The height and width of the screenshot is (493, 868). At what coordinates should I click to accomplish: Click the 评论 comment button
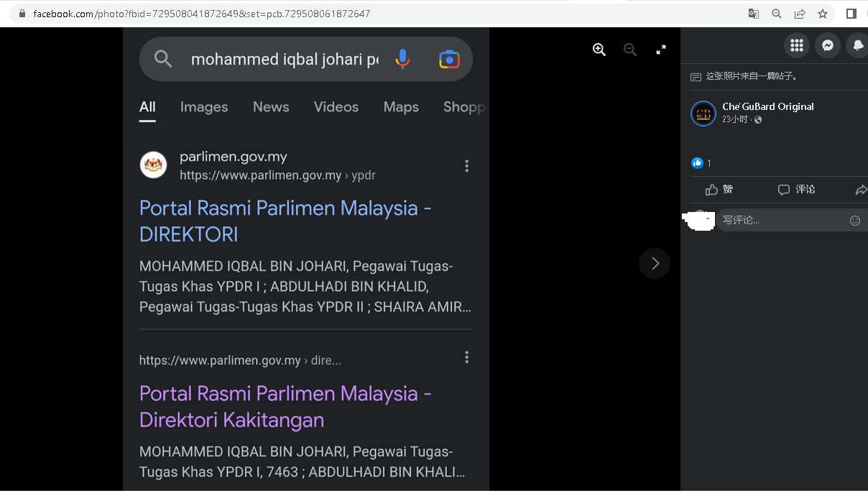pos(797,190)
